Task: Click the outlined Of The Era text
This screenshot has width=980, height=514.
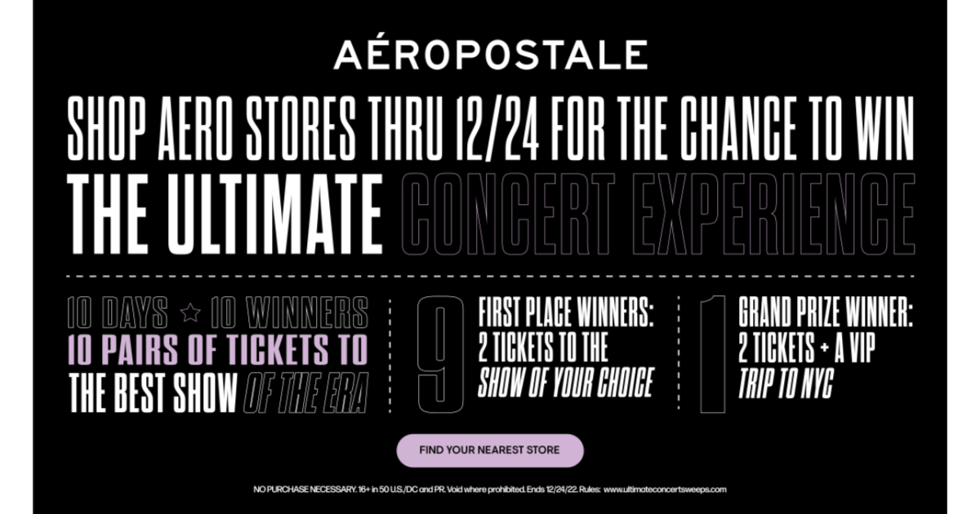Action: [304, 392]
